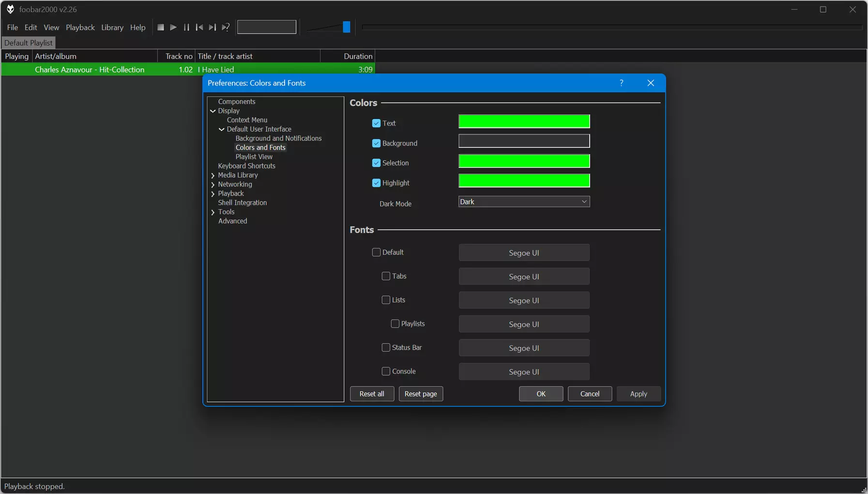The image size is (868, 494).
Task: Click the question mark in the Preferences title bar
Action: tap(622, 83)
